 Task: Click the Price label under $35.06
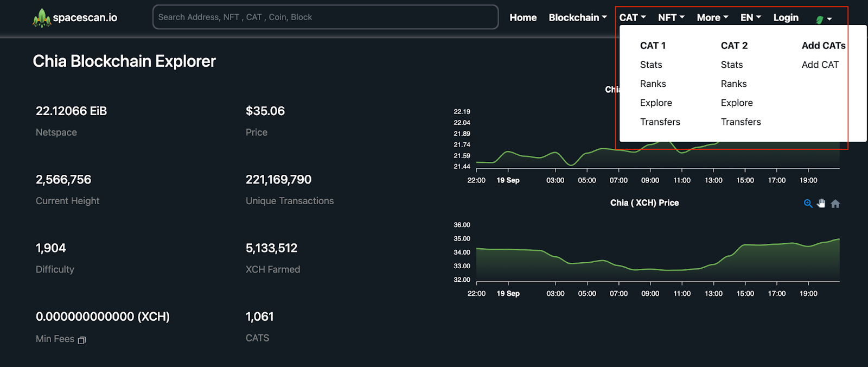point(257,132)
